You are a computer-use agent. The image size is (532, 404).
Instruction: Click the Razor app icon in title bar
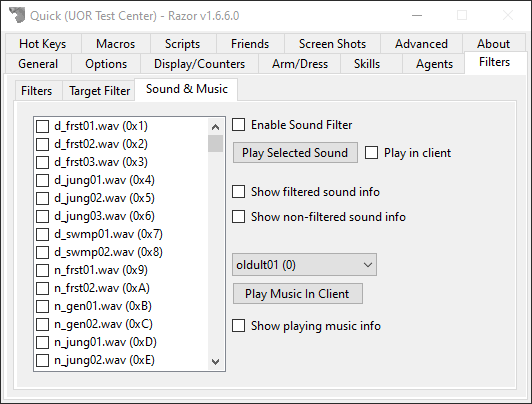pos(17,15)
